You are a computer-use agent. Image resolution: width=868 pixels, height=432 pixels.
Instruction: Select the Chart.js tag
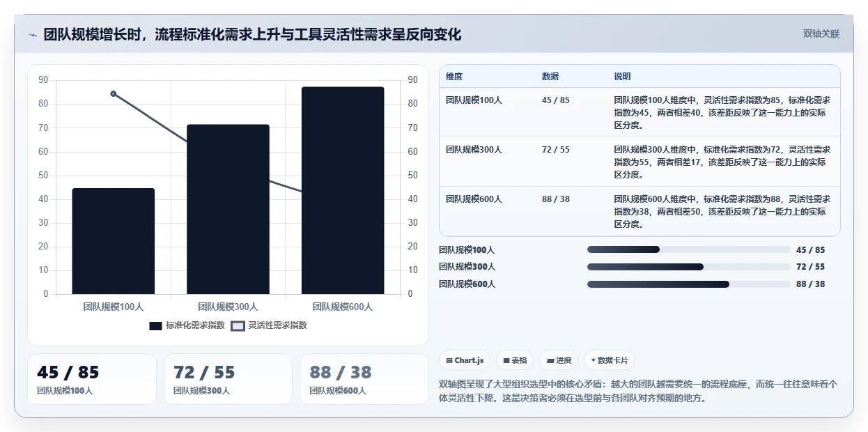[465, 360]
